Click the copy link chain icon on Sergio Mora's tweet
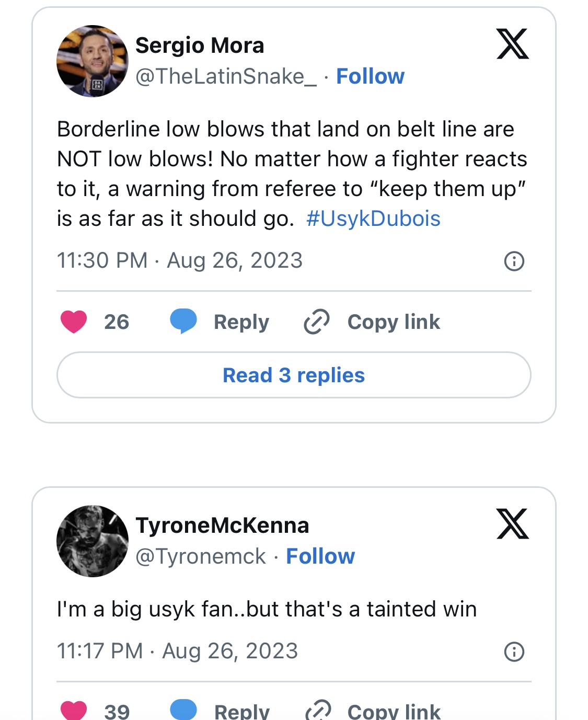 [x=317, y=322]
